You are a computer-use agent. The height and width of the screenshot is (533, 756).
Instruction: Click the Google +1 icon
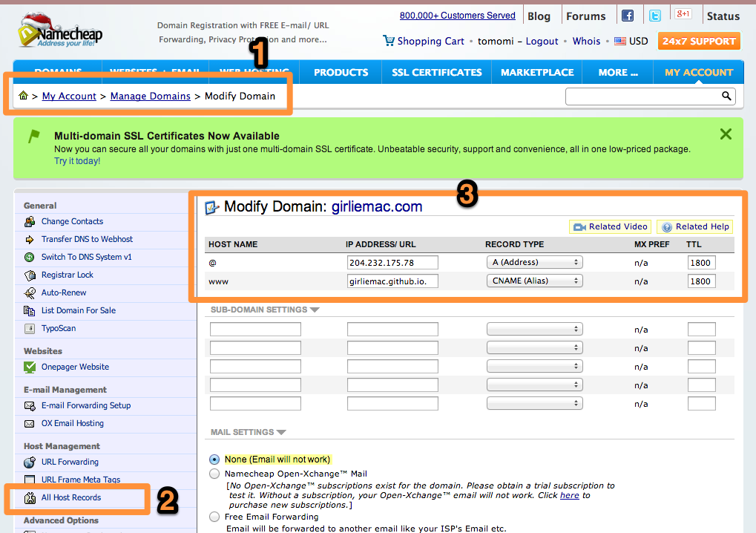tap(683, 14)
